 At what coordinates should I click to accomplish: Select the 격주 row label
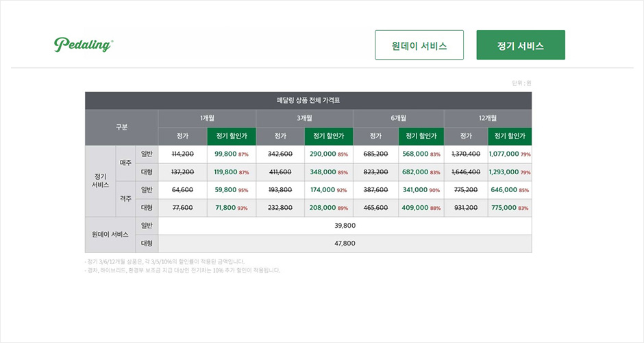126,198
